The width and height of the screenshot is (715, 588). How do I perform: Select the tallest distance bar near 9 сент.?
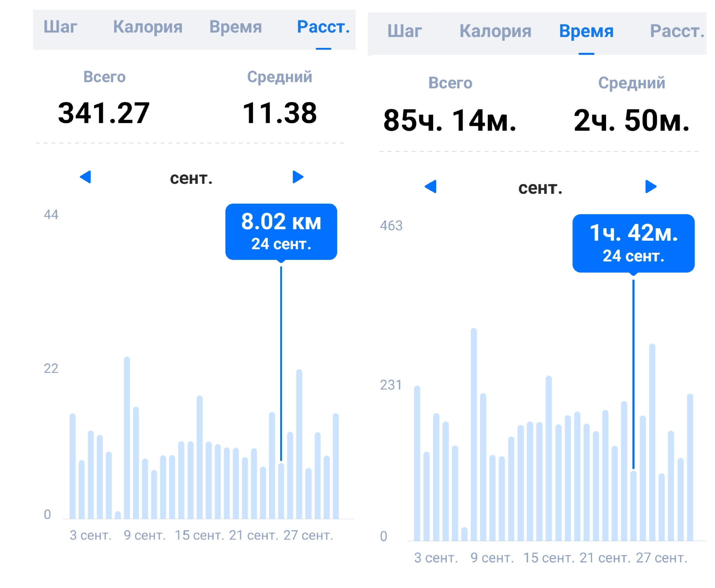click(x=127, y=438)
